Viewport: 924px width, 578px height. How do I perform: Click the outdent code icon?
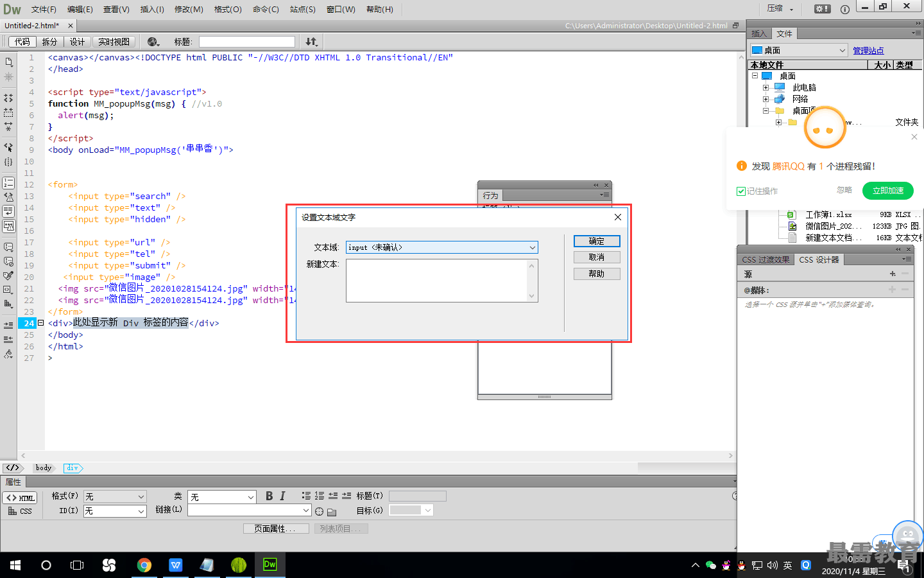8,339
